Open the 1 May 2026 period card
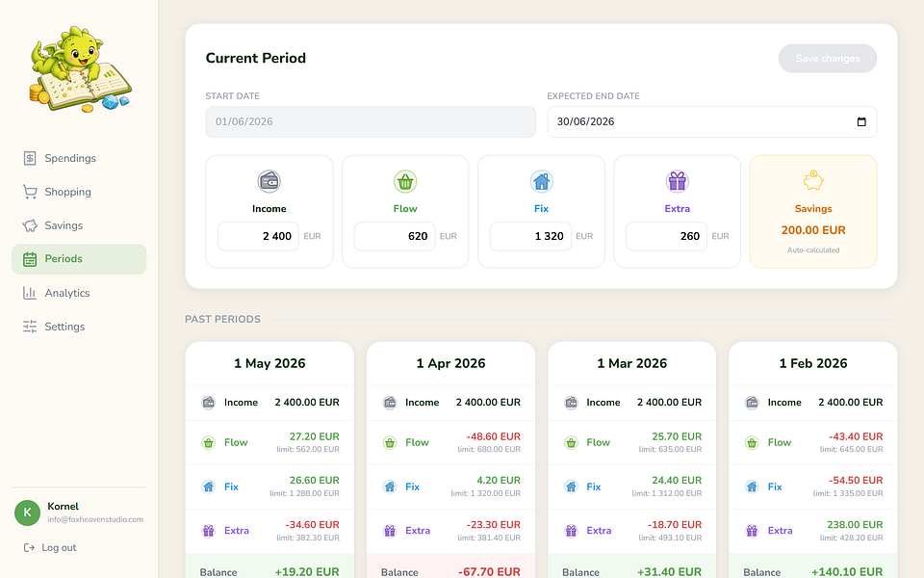This screenshot has width=924, height=578. tap(269, 460)
